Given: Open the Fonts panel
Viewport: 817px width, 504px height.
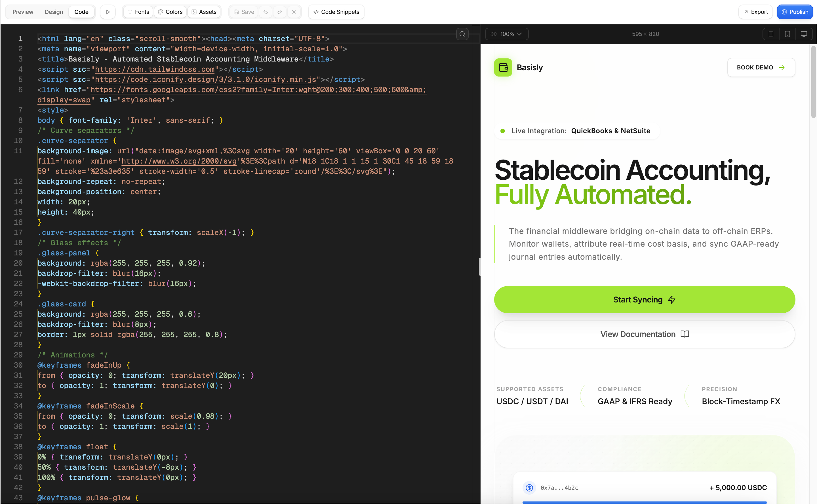Looking at the screenshot, I should pyautogui.click(x=138, y=12).
